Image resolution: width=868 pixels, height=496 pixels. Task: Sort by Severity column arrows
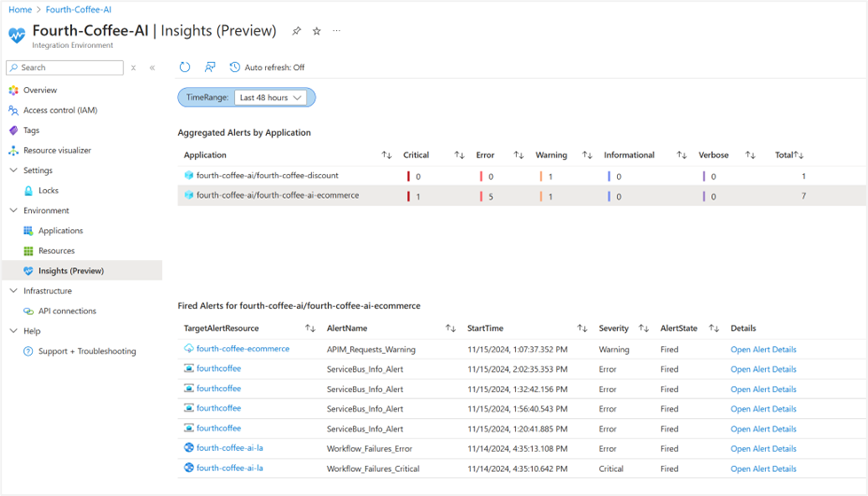tap(644, 328)
